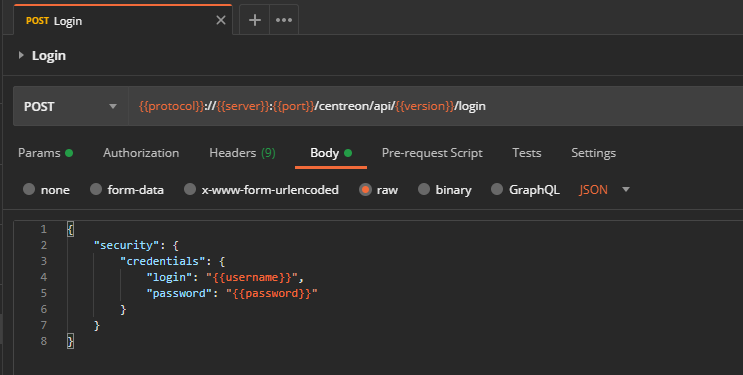Click the password line in body editor
Viewport: 743px width, 375px height.
(232, 293)
